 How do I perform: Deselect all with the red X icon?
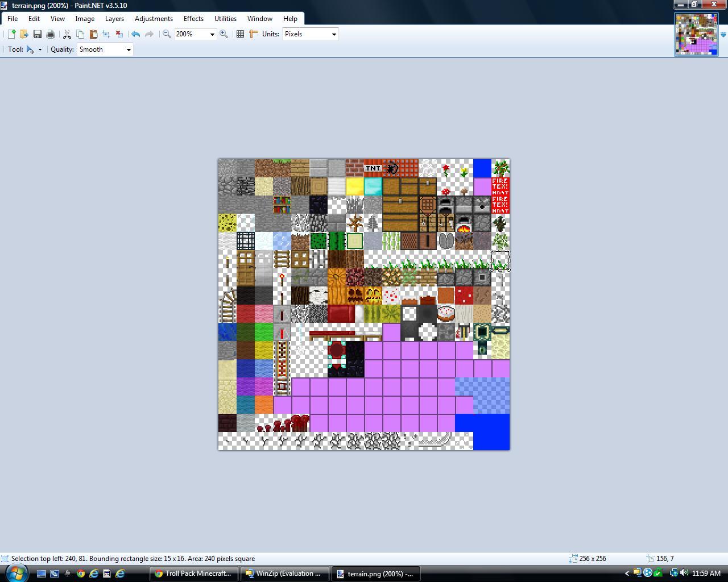(x=119, y=34)
